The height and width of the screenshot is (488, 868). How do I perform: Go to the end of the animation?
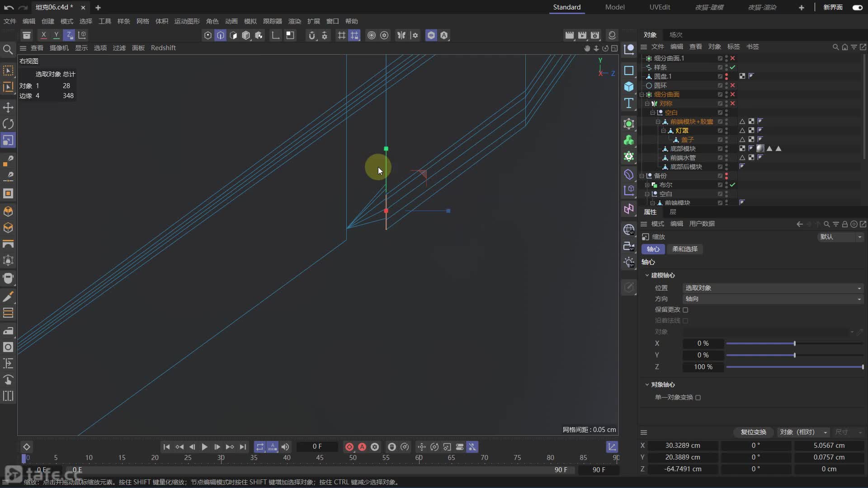click(243, 447)
